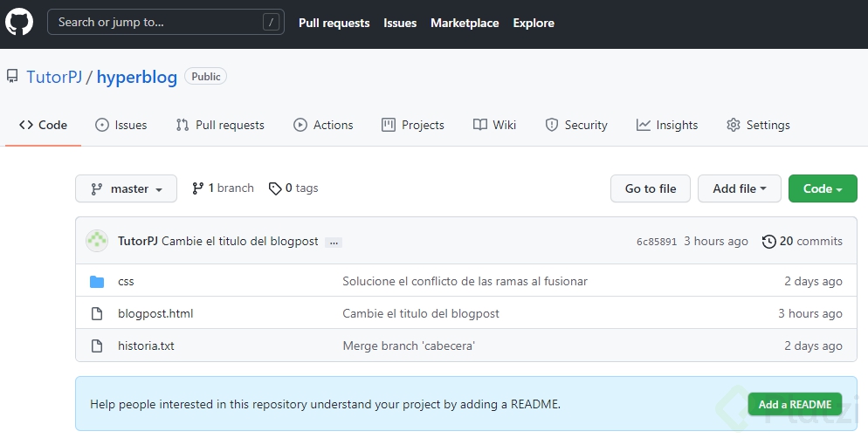This screenshot has width=868, height=438.
Task: Focus the Search or jump to field
Action: [166, 22]
